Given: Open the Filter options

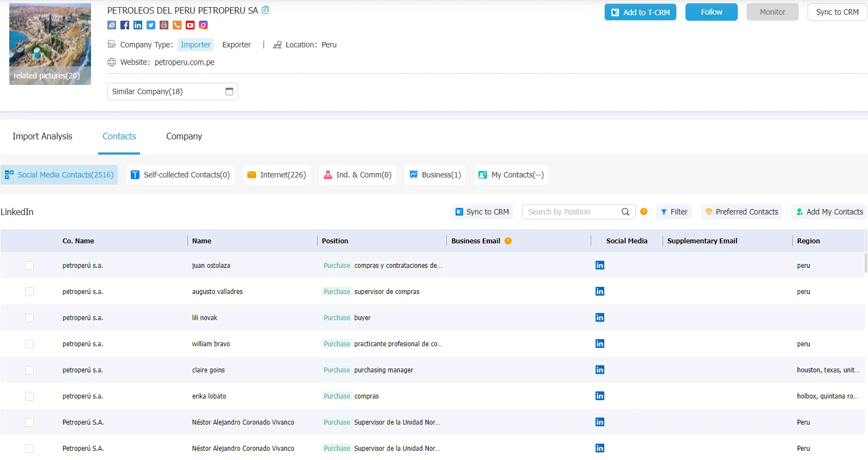Looking at the screenshot, I should pyautogui.click(x=674, y=212).
